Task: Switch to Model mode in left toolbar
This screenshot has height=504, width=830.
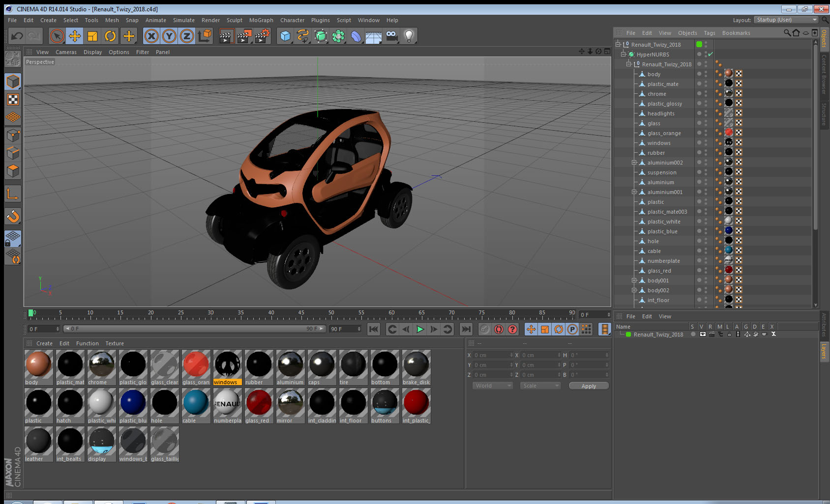Action: click(x=13, y=82)
